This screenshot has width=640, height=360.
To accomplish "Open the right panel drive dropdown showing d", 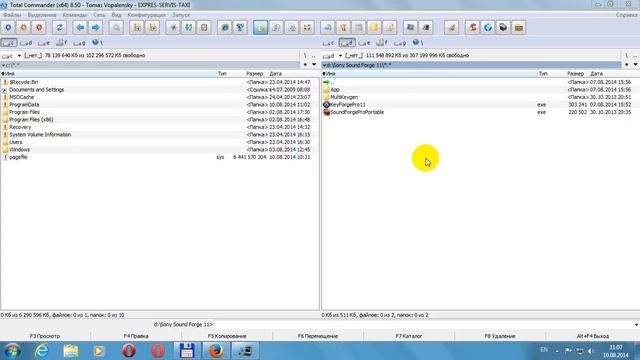I will click(332, 56).
